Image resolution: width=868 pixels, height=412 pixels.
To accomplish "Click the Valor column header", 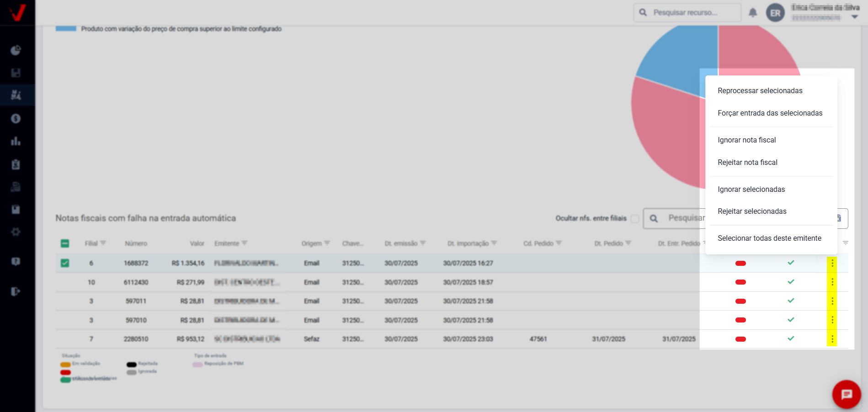I will point(197,243).
